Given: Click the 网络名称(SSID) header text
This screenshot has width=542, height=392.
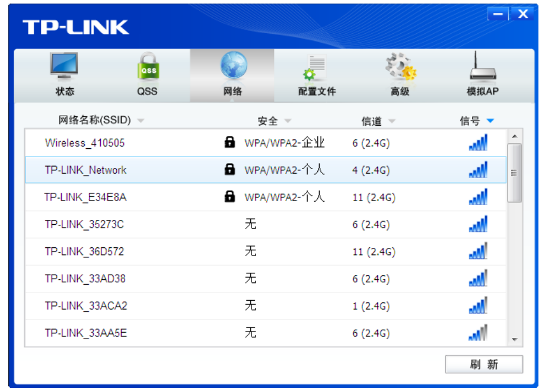Looking at the screenshot, I should (94, 120).
